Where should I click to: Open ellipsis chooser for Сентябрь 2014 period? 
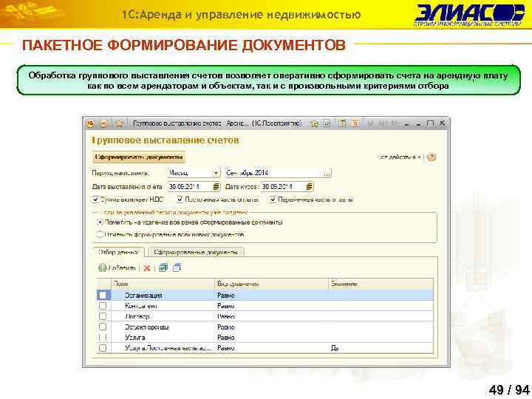[327, 173]
